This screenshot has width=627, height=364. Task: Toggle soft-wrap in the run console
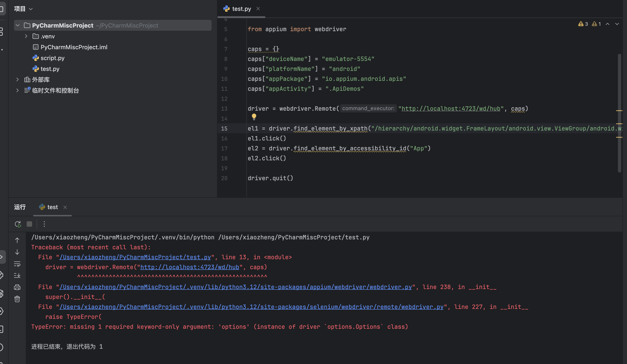(x=17, y=264)
